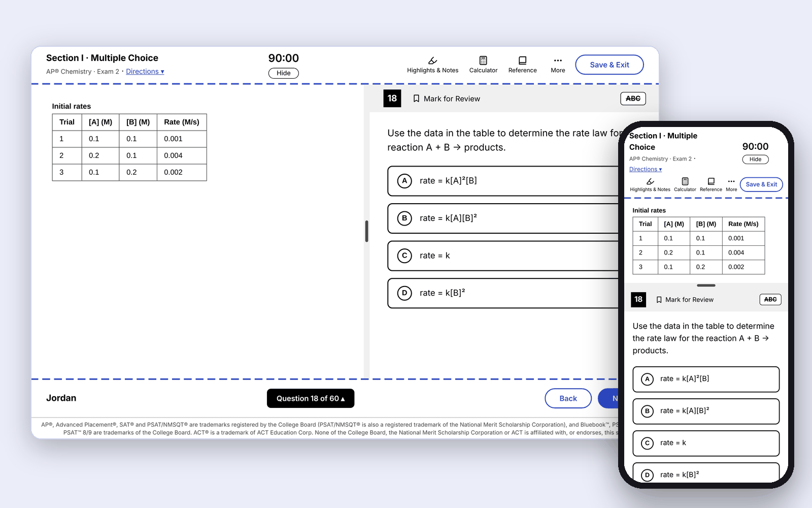Click the Jordan student name label
Image resolution: width=812 pixels, height=508 pixels.
[61, 398]
